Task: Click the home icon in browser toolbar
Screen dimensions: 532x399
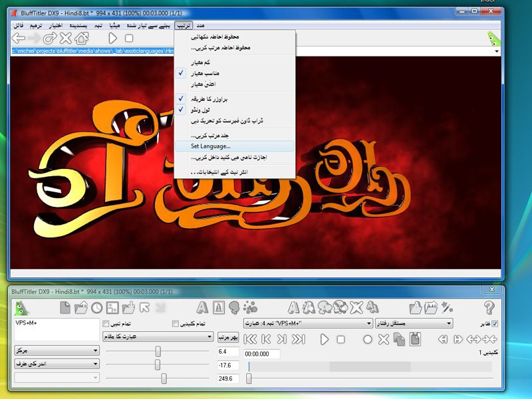Action: 82,39
